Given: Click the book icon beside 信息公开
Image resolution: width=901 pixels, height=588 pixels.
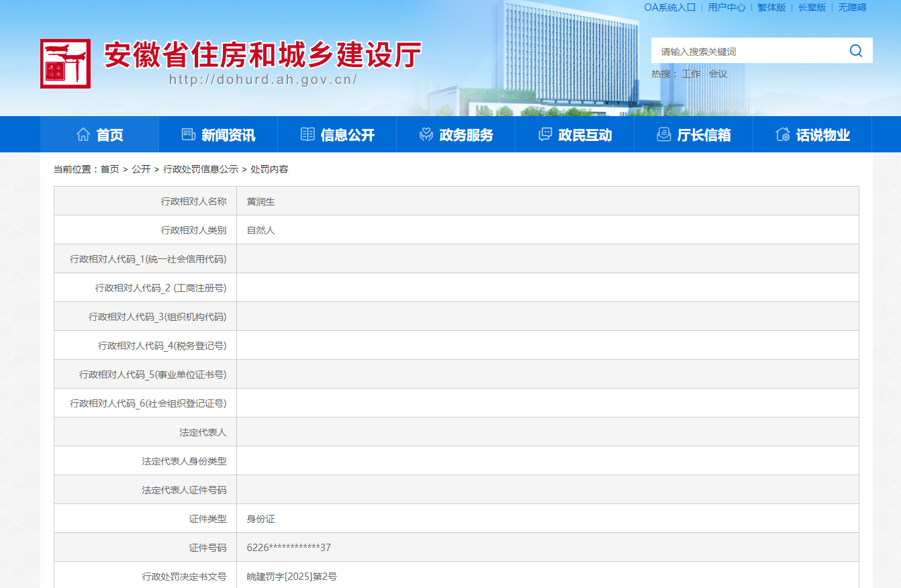Looking at the screenshot, I should 307,134.
